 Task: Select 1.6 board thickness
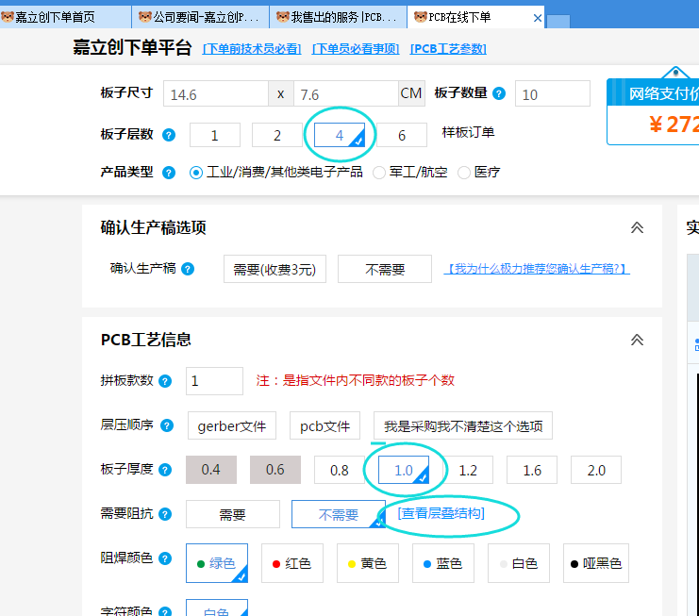(532, 470)
